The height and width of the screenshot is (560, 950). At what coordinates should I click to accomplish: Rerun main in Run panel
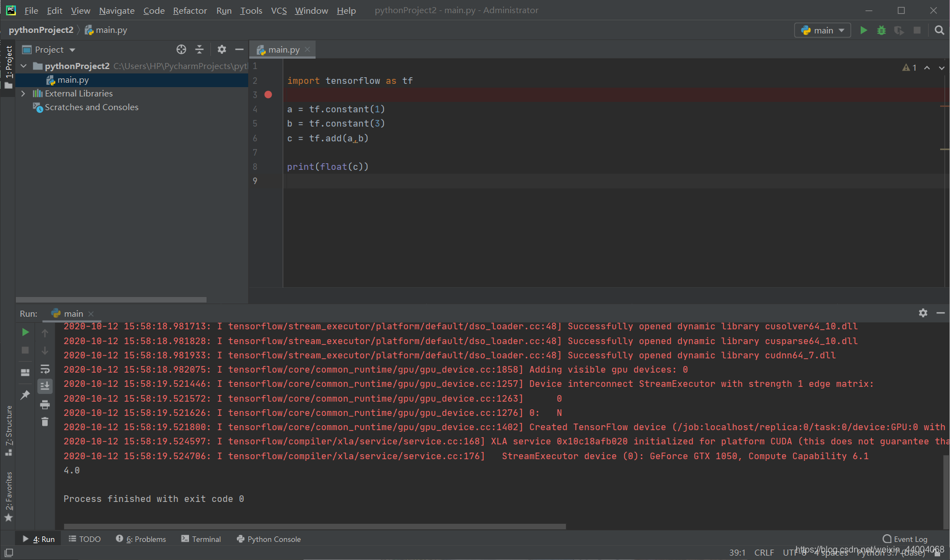[25, 332]
